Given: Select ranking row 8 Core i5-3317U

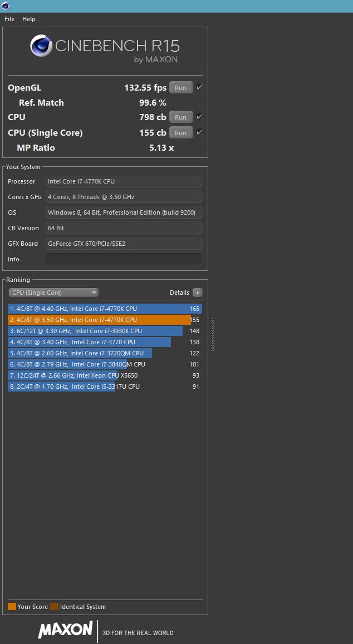Looking at the screenshot, I should [105, 387].
